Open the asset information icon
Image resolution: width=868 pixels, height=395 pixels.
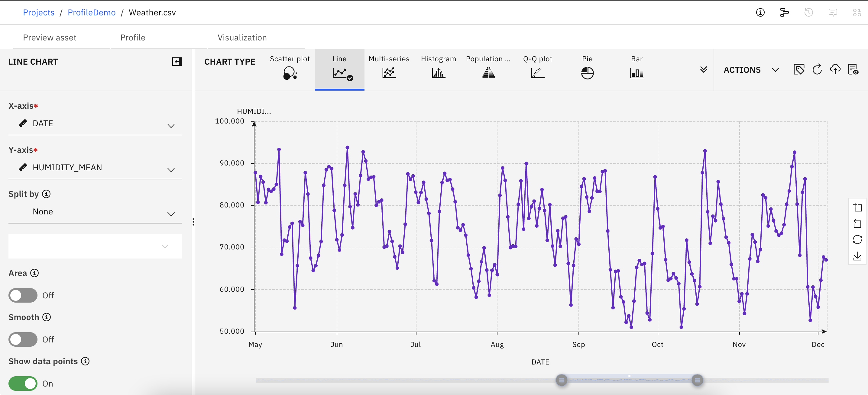pyautogui.click(x=760, y=12)
